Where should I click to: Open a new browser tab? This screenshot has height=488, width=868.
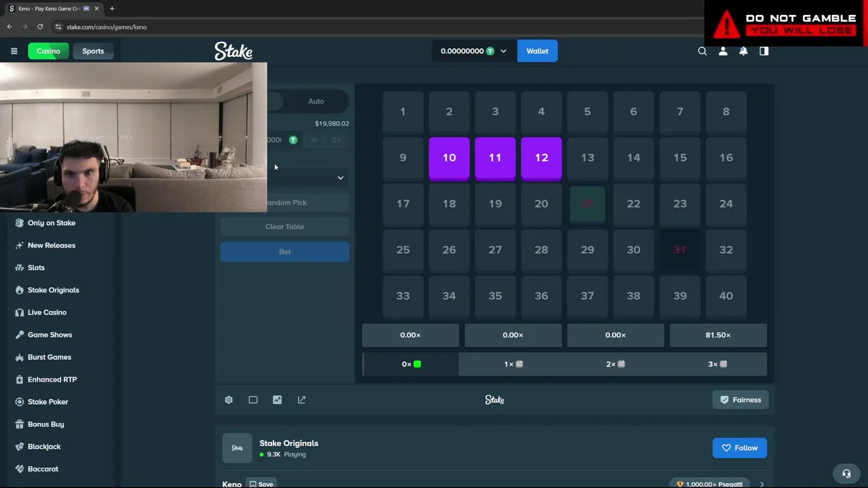coord(112,9)
